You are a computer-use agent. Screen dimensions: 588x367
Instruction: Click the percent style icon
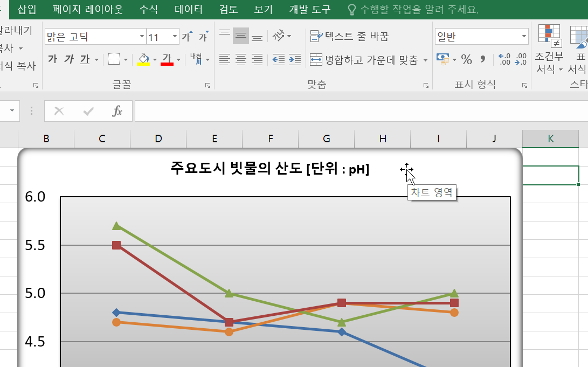click(467, 59)
